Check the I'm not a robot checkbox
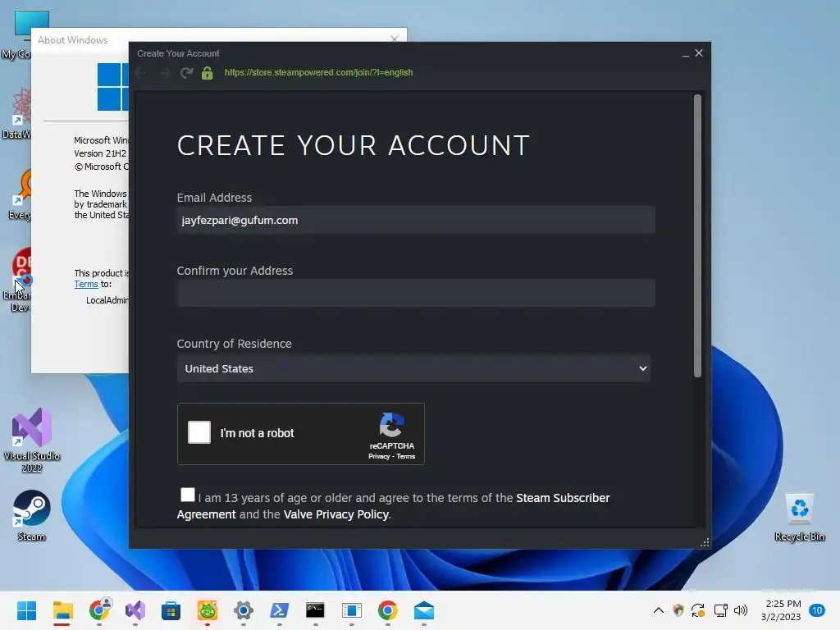840x630 pixels. coord(199,432)
